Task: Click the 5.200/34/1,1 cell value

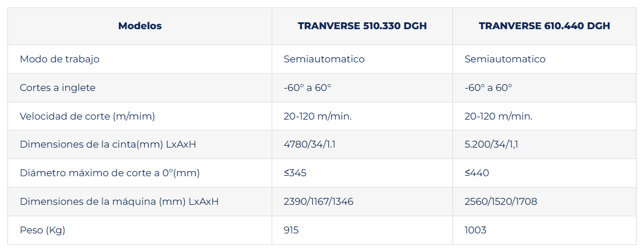Action: (x=491, y=145)
